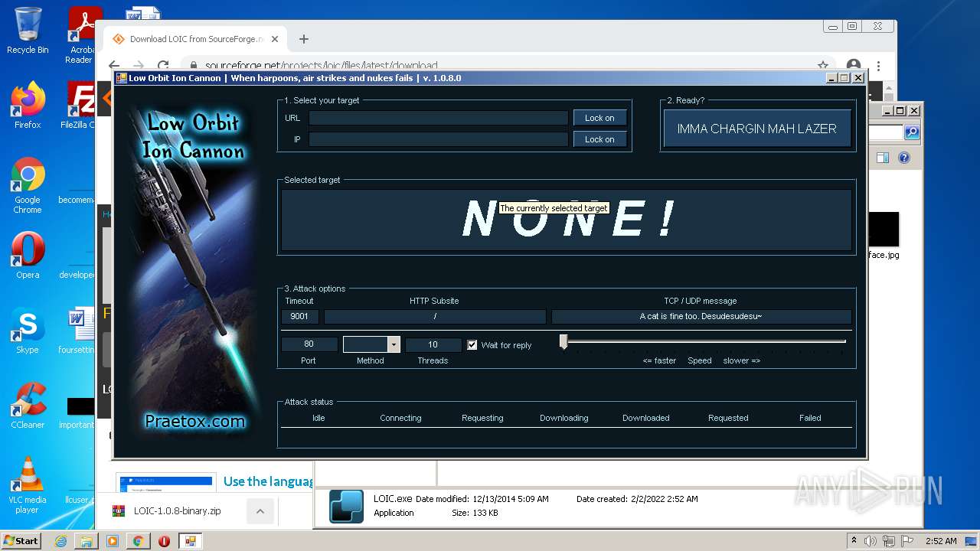This screenshot has height=551, width=980.
Task: Click the NONE! selected target display
Action: (x=567, y=220)
